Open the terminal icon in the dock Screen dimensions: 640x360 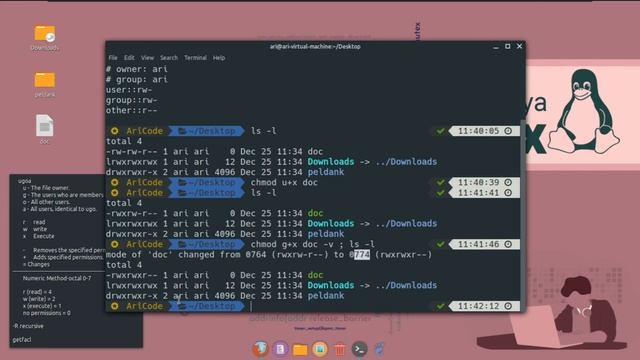[359, 349]
